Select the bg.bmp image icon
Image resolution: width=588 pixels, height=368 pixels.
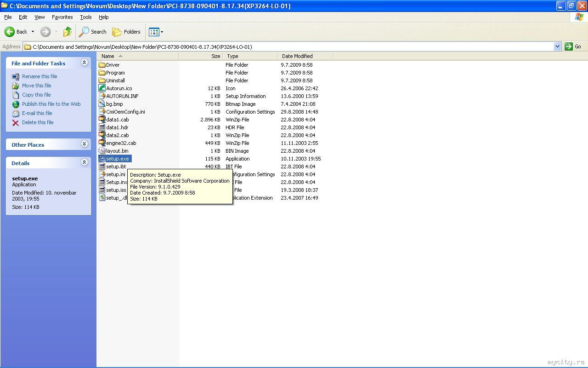point(102,104)
